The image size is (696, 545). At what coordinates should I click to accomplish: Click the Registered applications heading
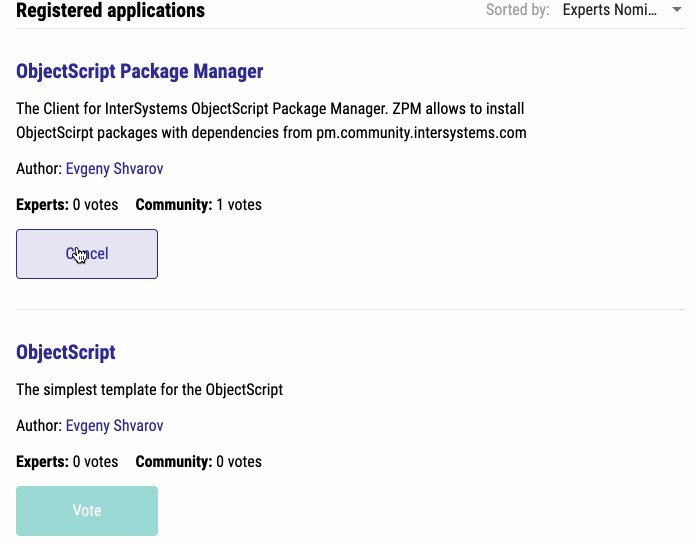[110, 11]
